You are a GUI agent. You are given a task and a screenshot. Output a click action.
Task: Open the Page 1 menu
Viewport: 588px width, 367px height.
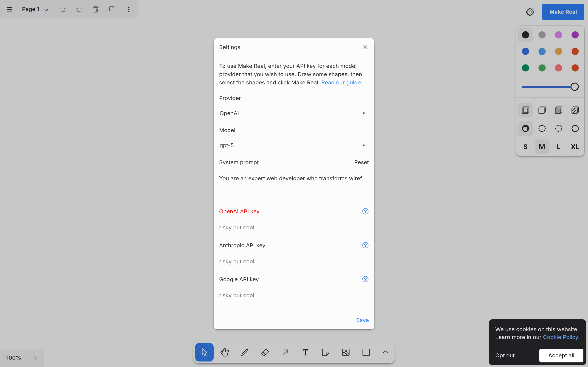(x=35, y=9)
